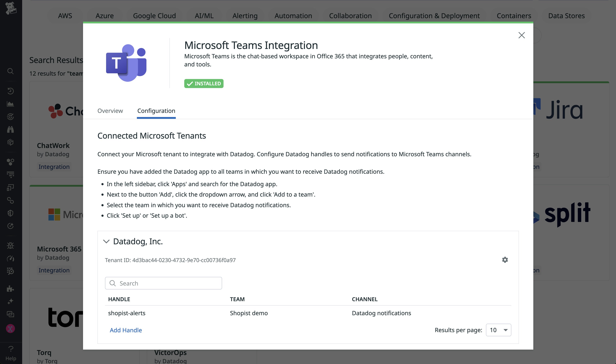The image size is (616, 364).
Task: Collapse the Datadog, Inc. tenant section
Action: pos(106,241)
